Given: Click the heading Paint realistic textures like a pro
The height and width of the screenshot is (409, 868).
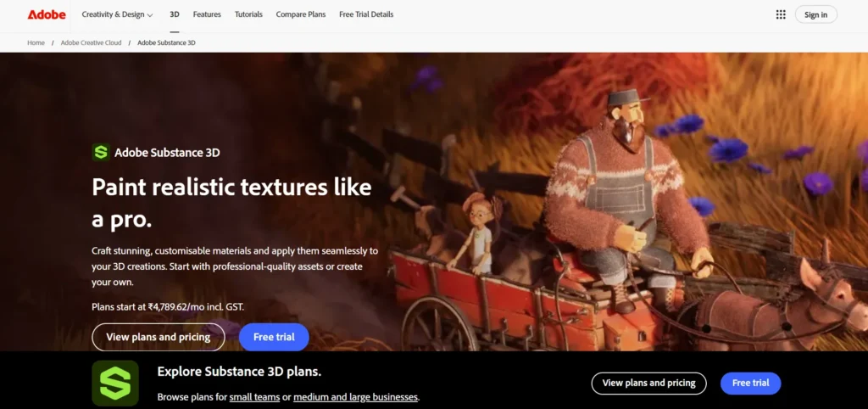Looking at the screenshot, I should pos(231,204).
